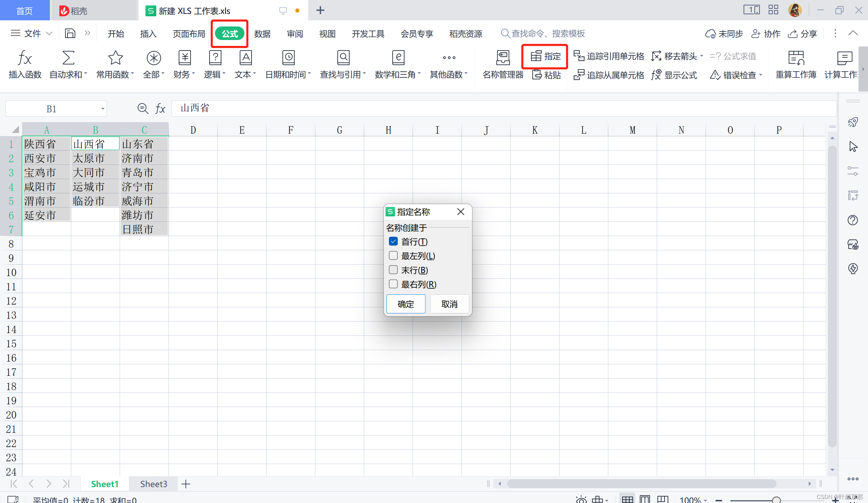Image resolution: width=868 pixels, height=503 pixels.
Task: Click the Show Formulas icon
Action: click(656, 75)
